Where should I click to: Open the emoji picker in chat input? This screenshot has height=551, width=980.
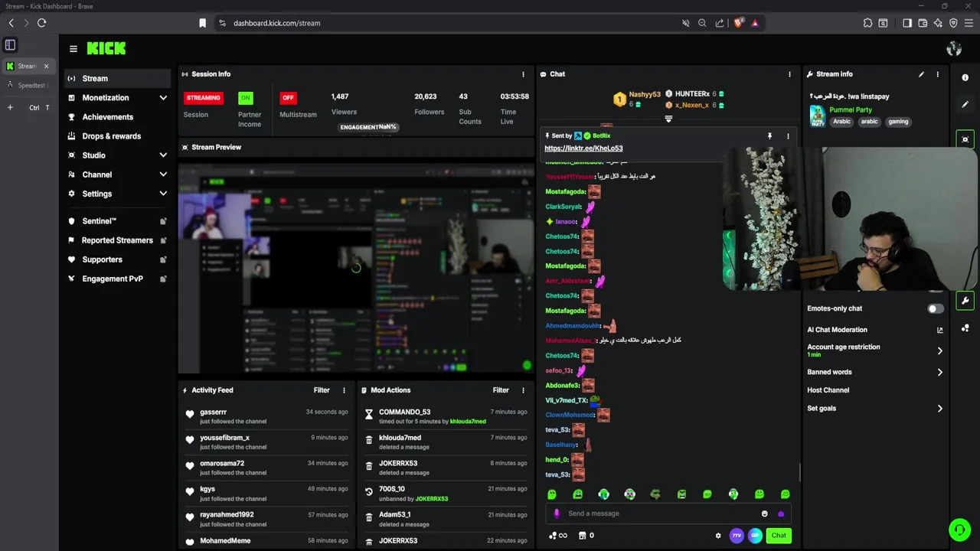[x=764, y=514]
